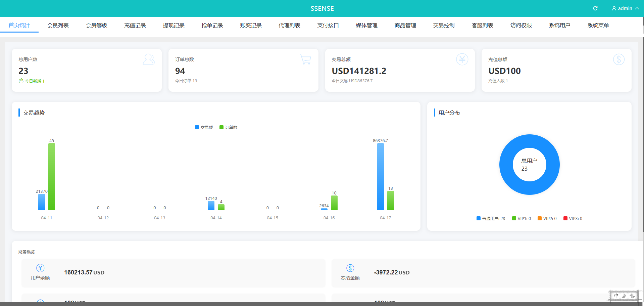The width and height of the screenshot is (644, 306).
Task: Click 今日交易 USD86376.7 text
Action: pyautogui.click(x=352, y=81)
